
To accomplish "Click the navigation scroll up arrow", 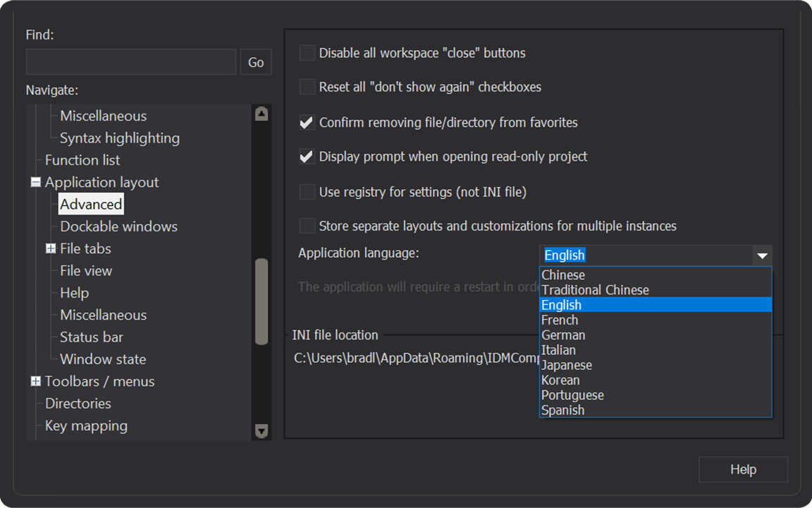I will 262,114.
